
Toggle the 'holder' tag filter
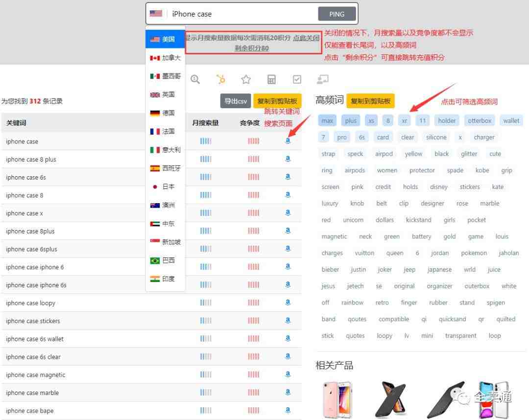(447, 121)
